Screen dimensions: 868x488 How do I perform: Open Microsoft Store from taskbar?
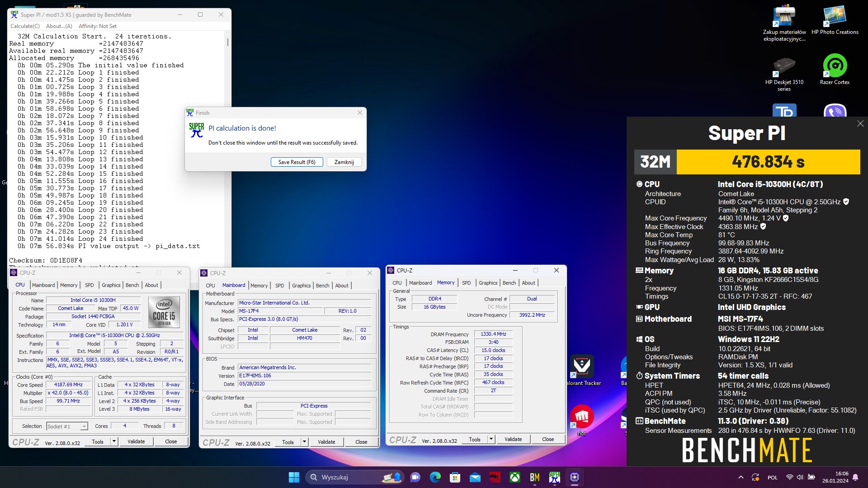(x=455, y=477)
